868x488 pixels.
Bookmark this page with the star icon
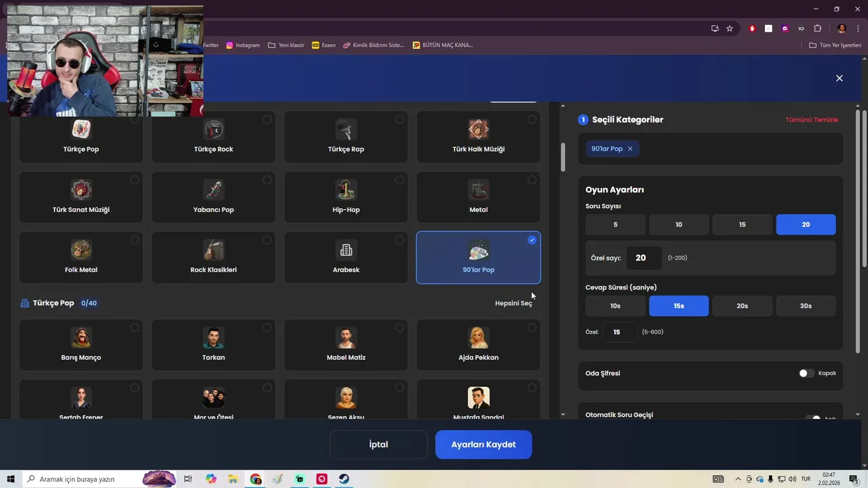coord(730,28)
